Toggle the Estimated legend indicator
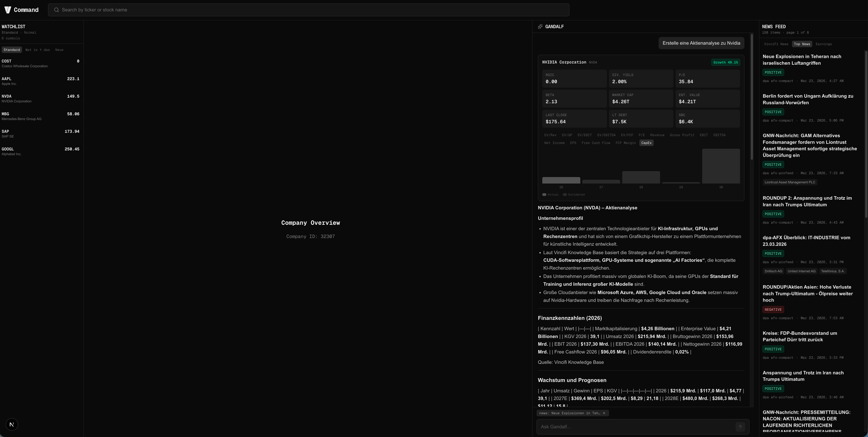The width and height of the screenshot is (868, 437). [565, 194]
